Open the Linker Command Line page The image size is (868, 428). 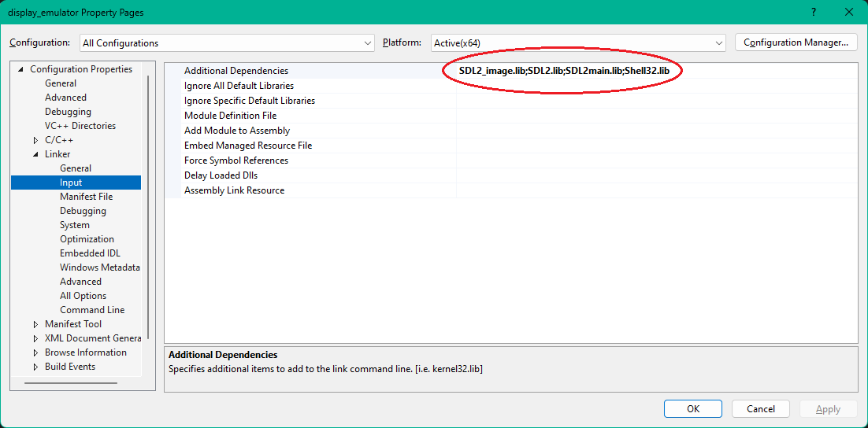click(x=92, y=310)
